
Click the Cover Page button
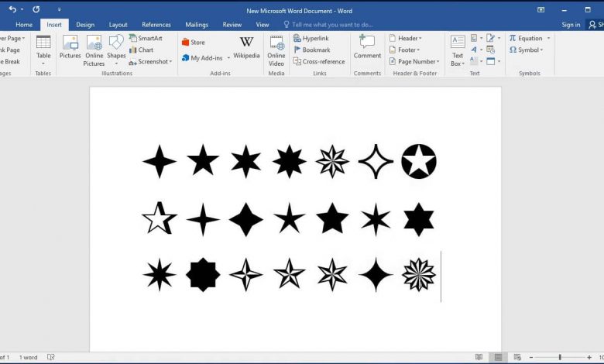pos(12,38)
